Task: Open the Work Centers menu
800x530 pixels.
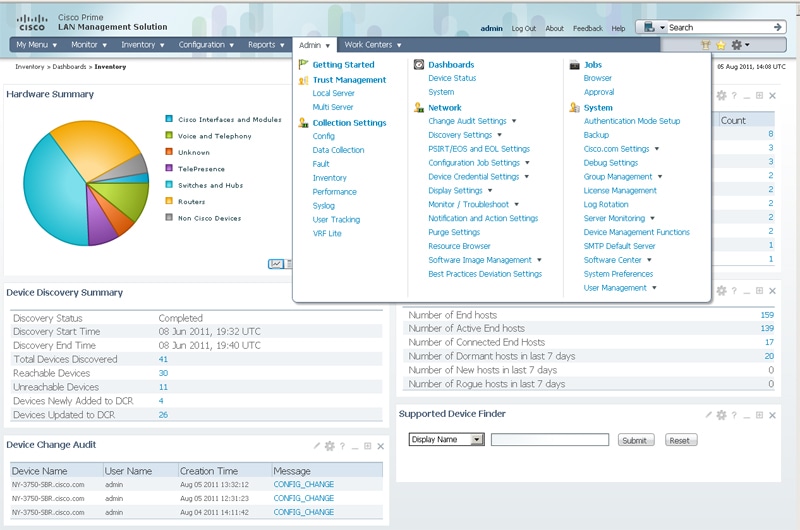Action: coord(372,45)
